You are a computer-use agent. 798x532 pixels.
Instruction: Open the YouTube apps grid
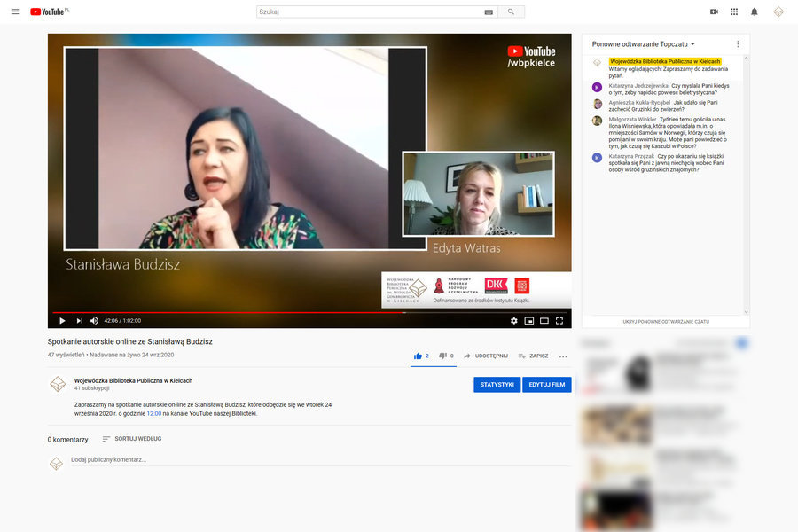[x=734, y=12]
